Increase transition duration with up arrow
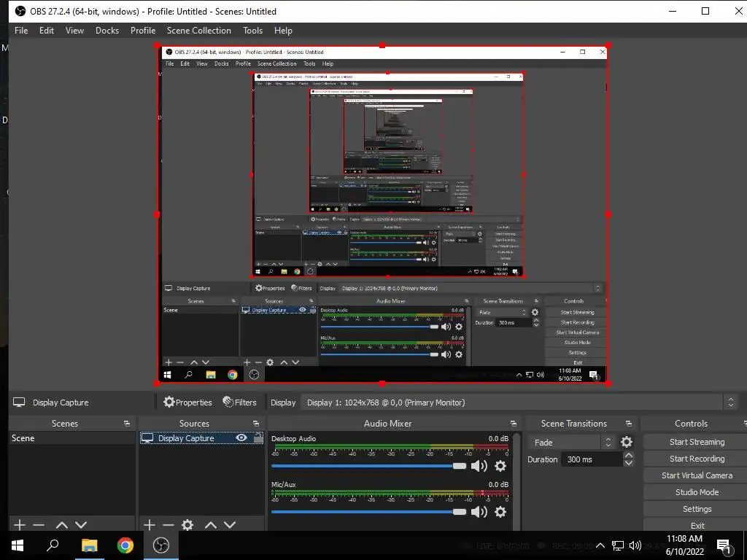This screenshot has width=747, height=560. (628, 456)
